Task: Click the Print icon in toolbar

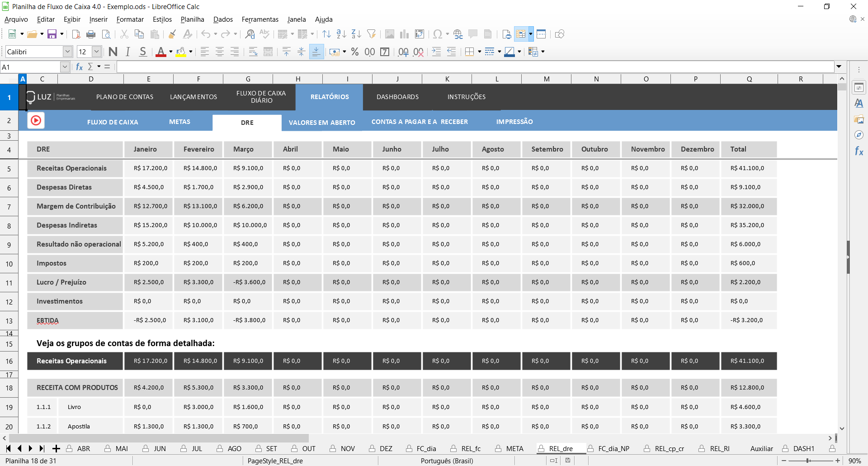Action: point(91,34)
